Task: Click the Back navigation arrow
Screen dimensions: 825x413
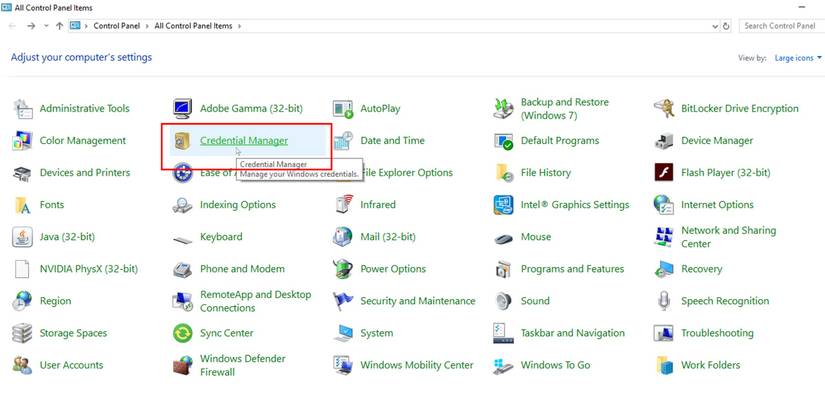Action: point(13,26)
